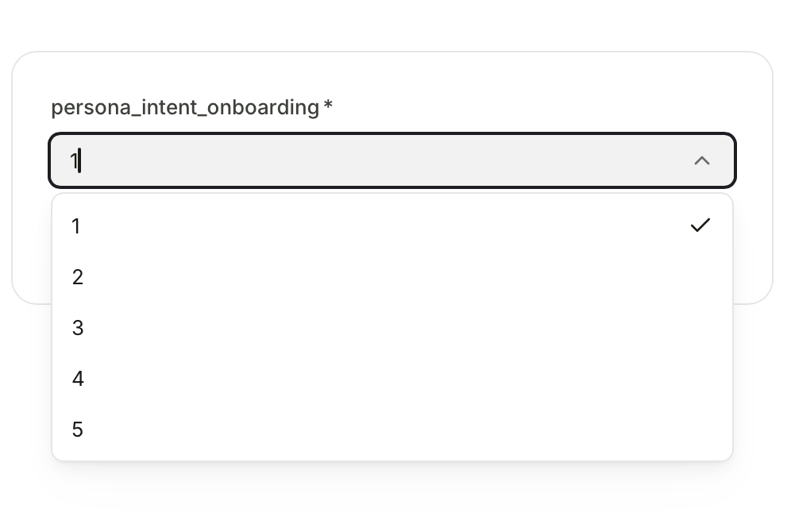Close the persona_intent_onboarding combo box list
Viewport: 791px width, 532px height.
[x=701, y=160]
